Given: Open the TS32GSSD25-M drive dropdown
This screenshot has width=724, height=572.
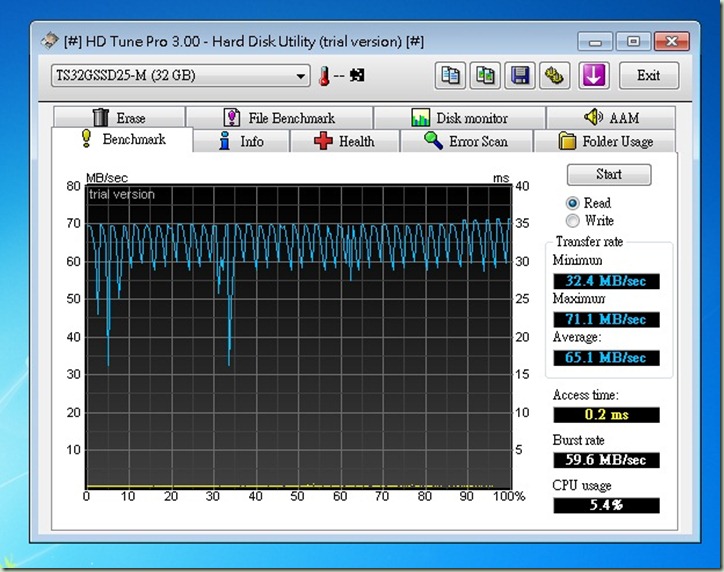Looking at the screenshot, I should [x=181, y=75].
